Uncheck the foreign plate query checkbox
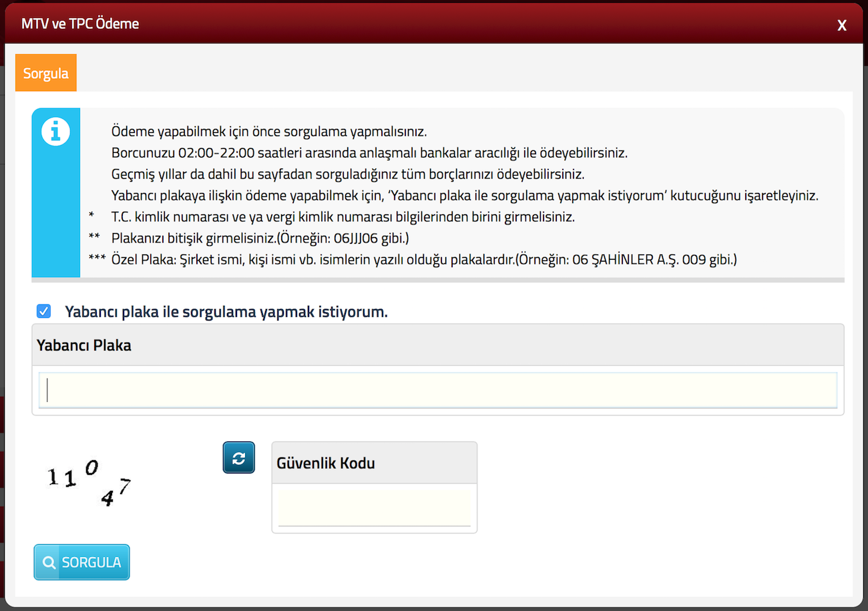 [44, 311]
